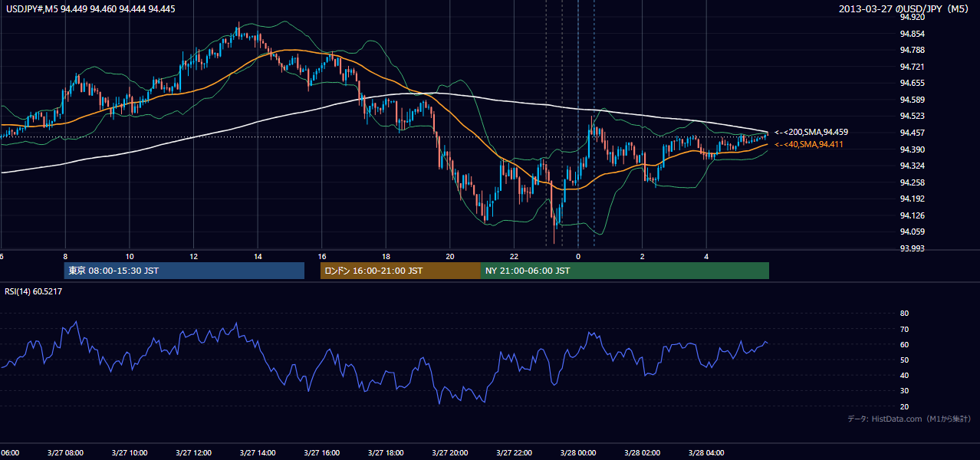This screenshot has width=980, height=460.
Task: Click price scale value 93.993
Action: point(912,248)
